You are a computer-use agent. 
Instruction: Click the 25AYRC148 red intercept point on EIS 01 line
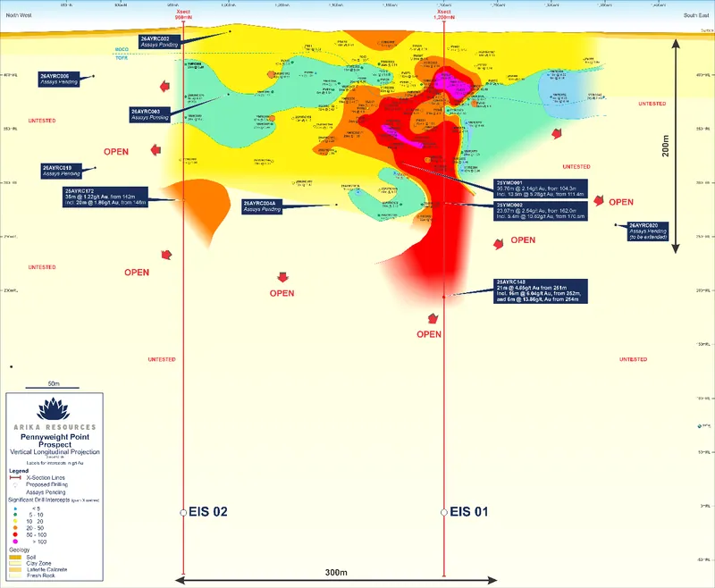(443, 298)
